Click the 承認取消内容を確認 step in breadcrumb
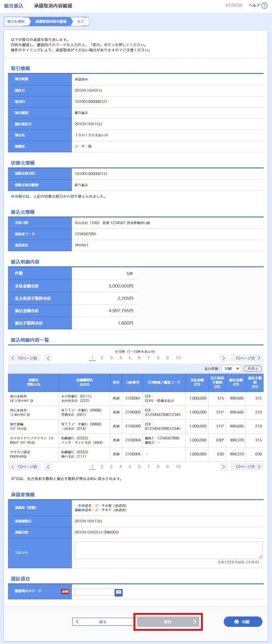Image resolution: width=272 pixels, height=644 pixels. point(51,22)
